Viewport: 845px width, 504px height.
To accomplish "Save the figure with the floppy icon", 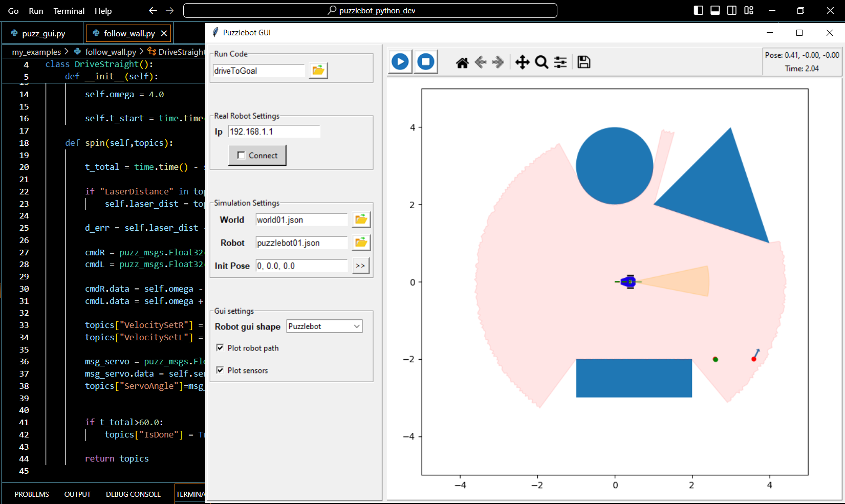I will click(x=584, y=62).
